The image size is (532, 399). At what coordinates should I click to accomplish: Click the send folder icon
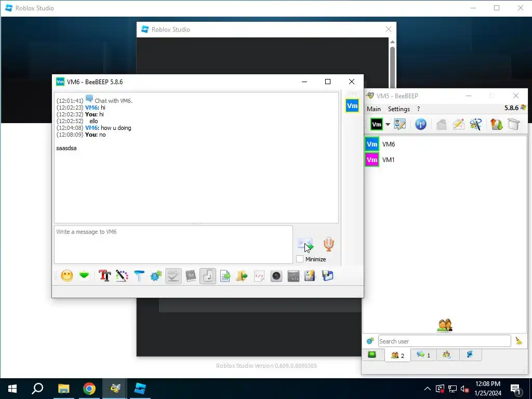(x=242, y=275)
